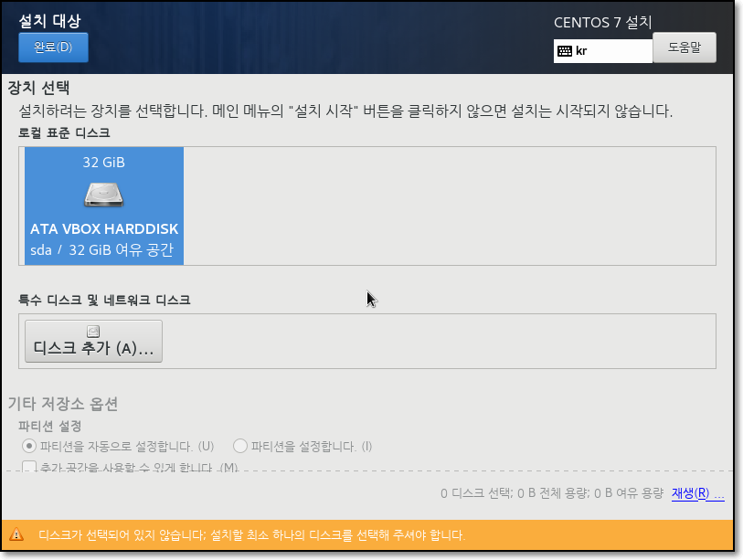Screen dimensions: 743x560
Task: Click the 특수 디스크 및 네트워크 디스크 label
Action: (104, 300)
